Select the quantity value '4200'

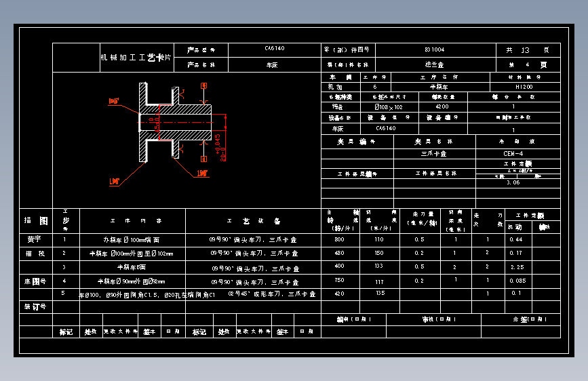pos(442,106)
